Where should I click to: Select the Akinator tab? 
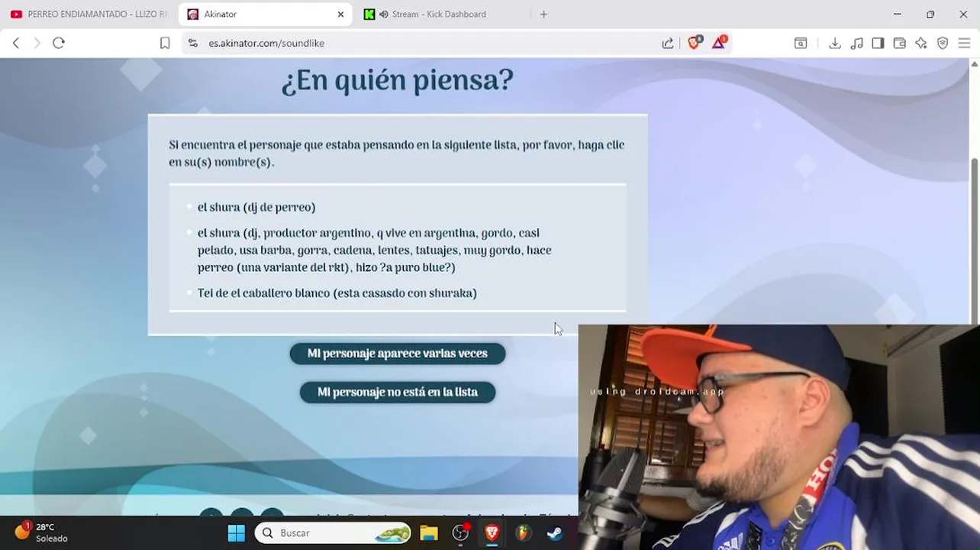(263, 14)
